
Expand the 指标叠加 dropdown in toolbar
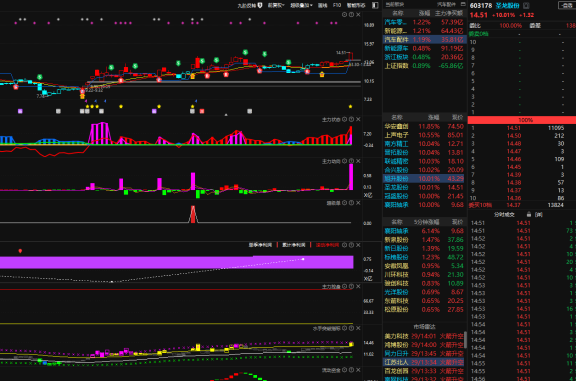[301, 5]
